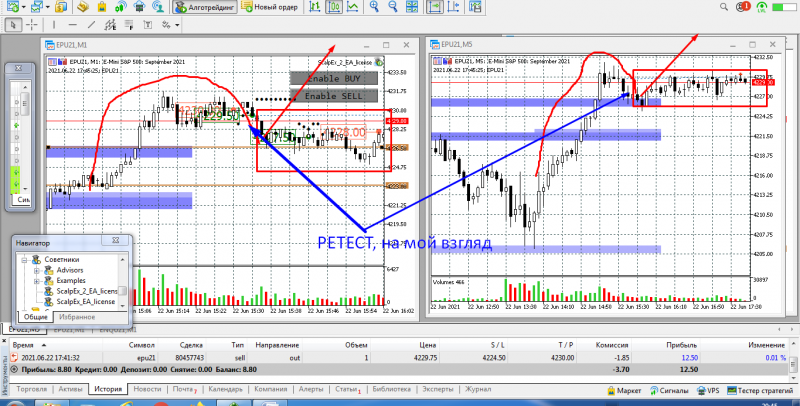Click the Библиотека tab
The height and width of the screenshot is (406, 800).
point(392,389)
